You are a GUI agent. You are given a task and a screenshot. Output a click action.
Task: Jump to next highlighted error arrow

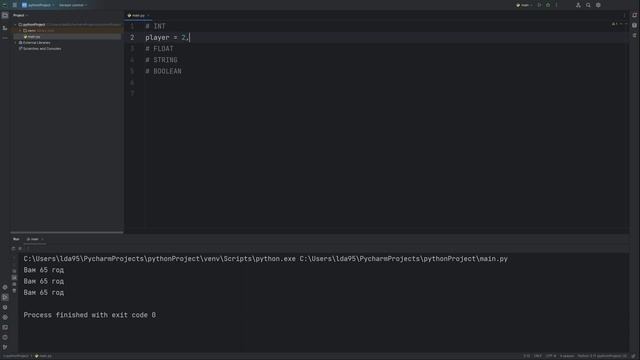626,24
